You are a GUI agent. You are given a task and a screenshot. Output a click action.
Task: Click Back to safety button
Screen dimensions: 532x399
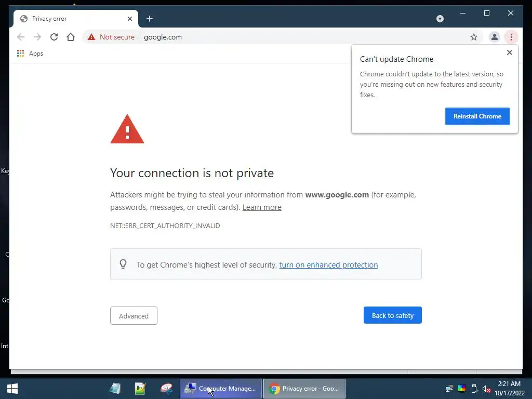[x=393, y=315]
